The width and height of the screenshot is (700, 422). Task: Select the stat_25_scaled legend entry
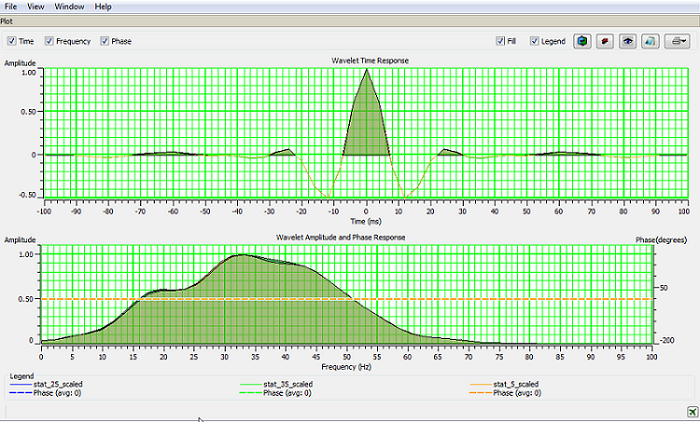(x=58, y=384)
